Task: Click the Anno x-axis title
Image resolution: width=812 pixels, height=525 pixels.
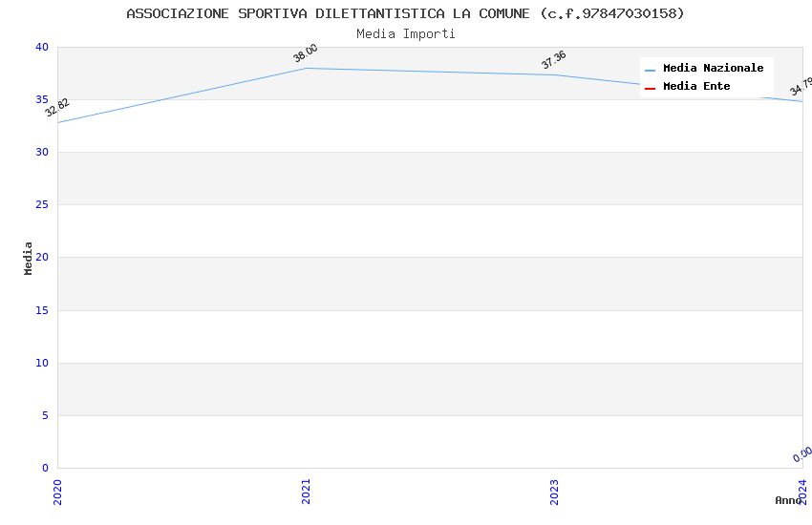Action: (x=788, y=500)
